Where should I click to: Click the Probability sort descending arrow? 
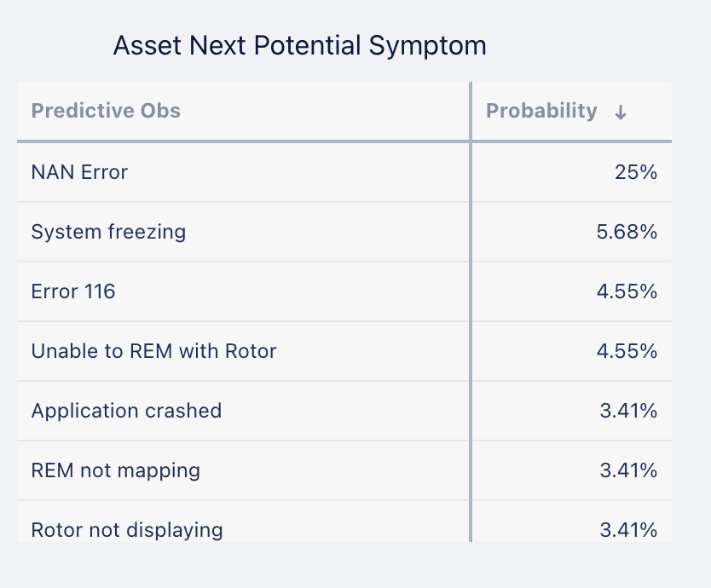[621, 112]
